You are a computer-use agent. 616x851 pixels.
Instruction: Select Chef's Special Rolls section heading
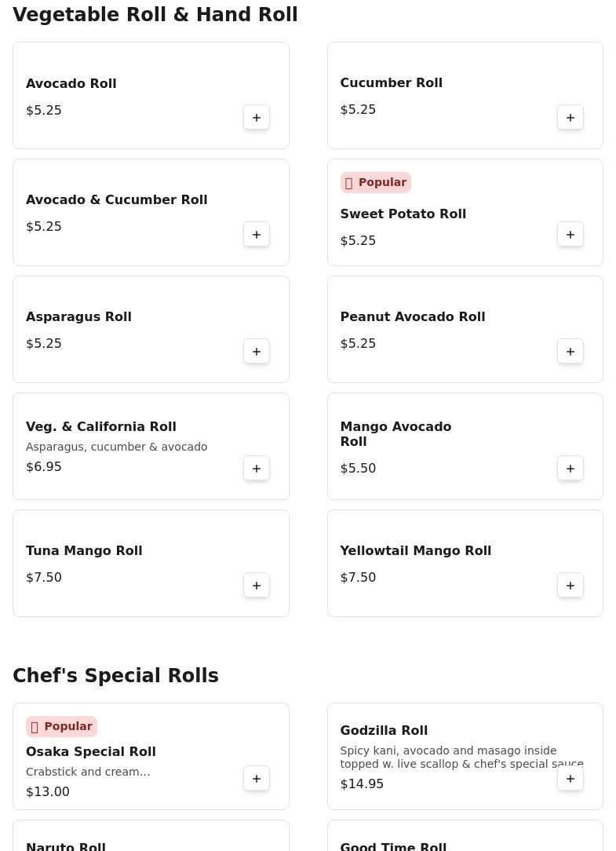tap(115, 675)
